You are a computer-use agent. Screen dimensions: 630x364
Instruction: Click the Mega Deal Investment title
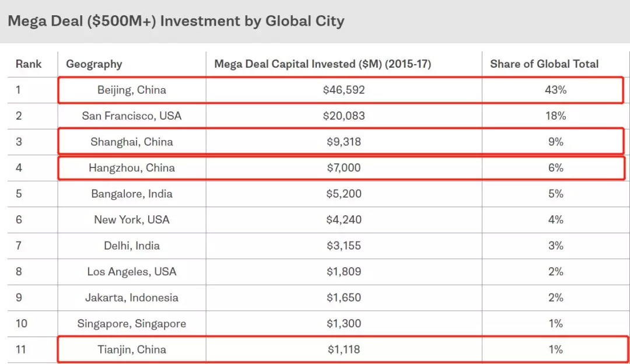coord(176,22)
